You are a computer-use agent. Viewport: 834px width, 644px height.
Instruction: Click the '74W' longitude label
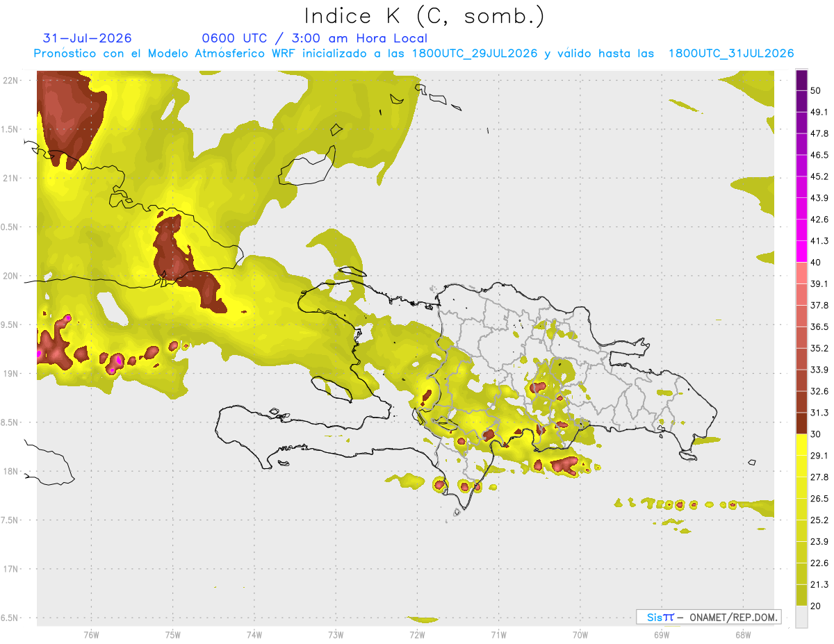tap(254, 634)
